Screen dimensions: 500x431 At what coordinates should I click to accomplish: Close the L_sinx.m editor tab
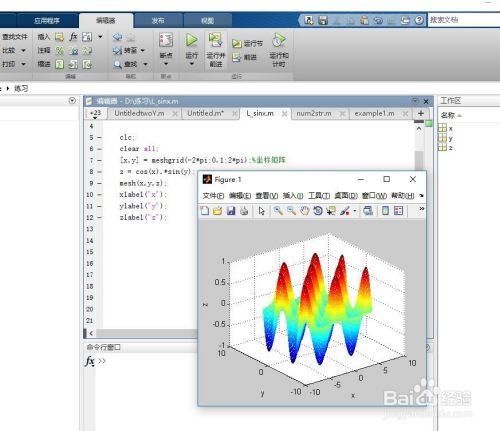pos(284,114)
